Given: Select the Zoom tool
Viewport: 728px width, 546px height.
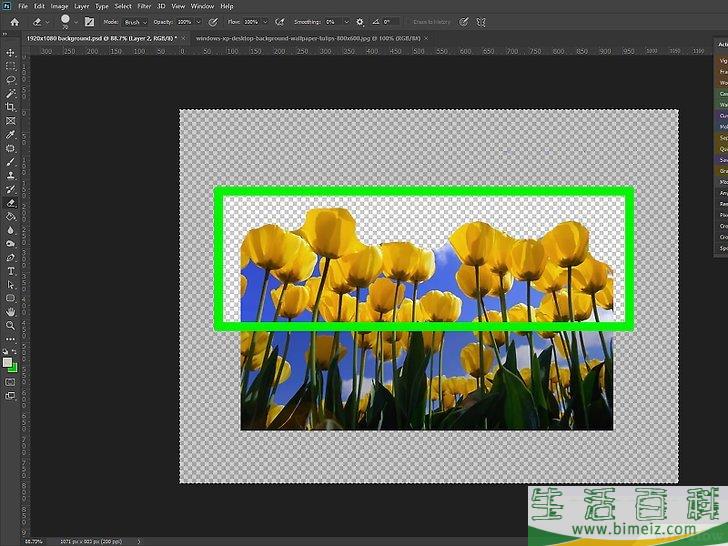Looking at the screenshot, I should pos(10,325).
